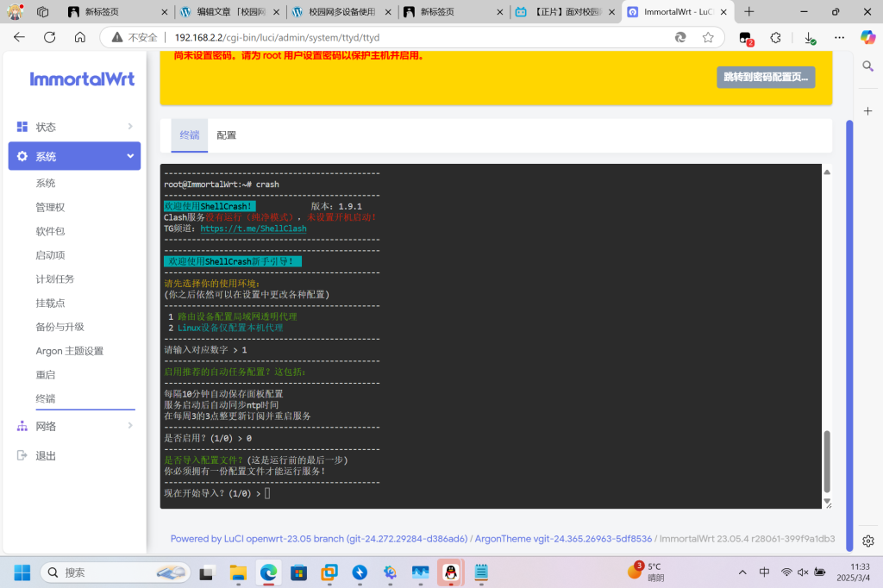Screen dimensions: 883x588
Task: Click the browser refresh icon
Action: (x=49, y=38)
